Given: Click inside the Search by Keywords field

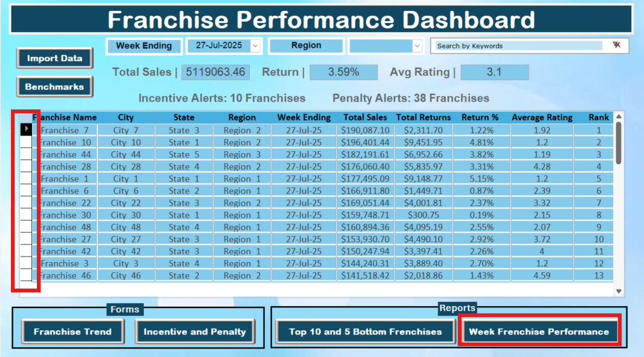Looking at the screenshot, I should coord(520,45).
